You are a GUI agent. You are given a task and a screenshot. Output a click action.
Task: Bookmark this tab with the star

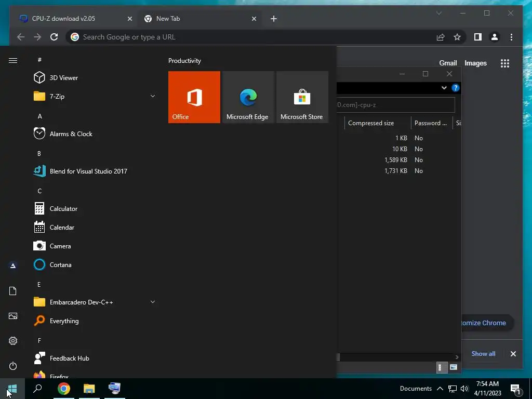(x=457, y=37)
